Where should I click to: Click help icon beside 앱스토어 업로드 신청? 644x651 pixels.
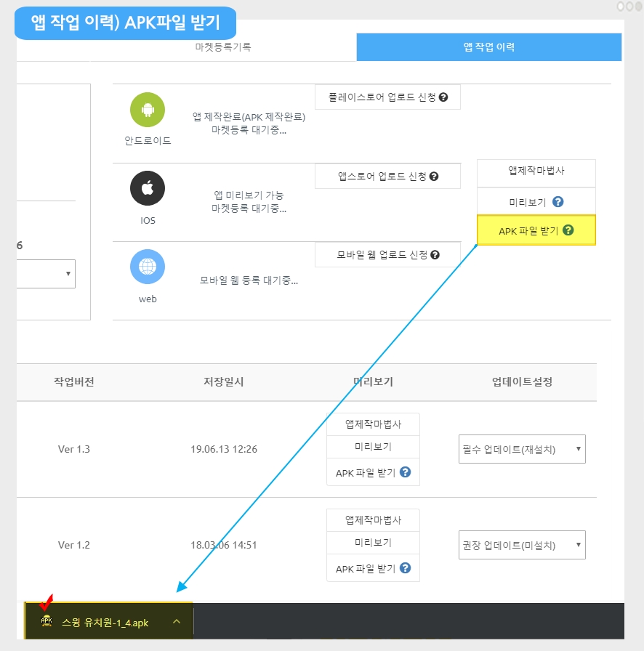pos(434,176)
